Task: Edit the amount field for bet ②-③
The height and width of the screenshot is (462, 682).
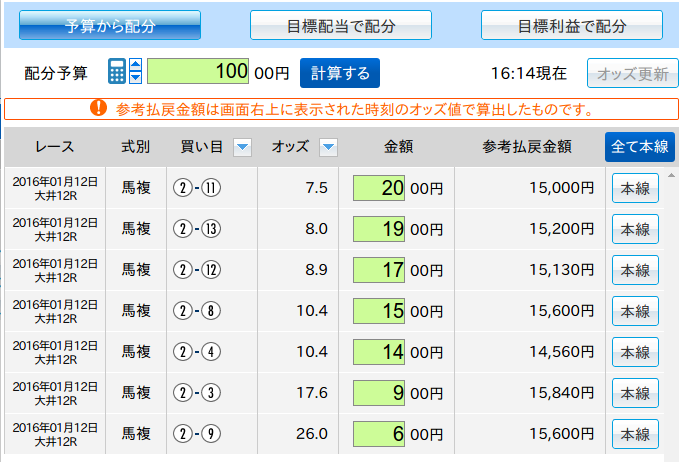Action: point(378,393)
